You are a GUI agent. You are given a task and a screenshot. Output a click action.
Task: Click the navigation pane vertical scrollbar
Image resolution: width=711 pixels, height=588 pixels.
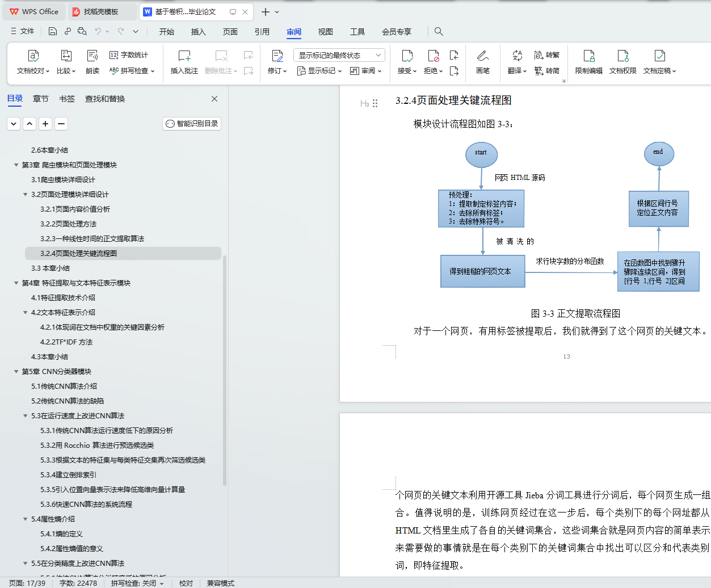pos(225,370)
